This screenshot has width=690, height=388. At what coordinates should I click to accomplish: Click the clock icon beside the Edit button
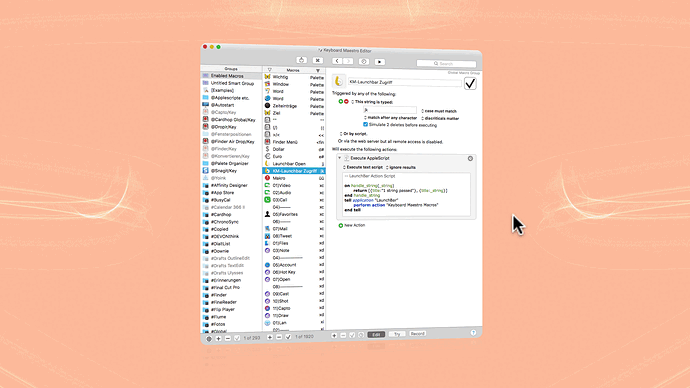[361, 335]
